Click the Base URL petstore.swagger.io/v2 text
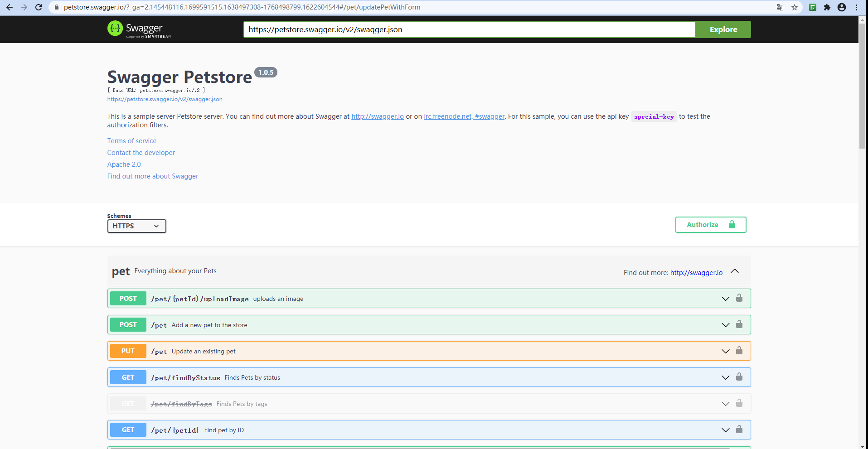 pyautogui.click(x=156, y=90)
